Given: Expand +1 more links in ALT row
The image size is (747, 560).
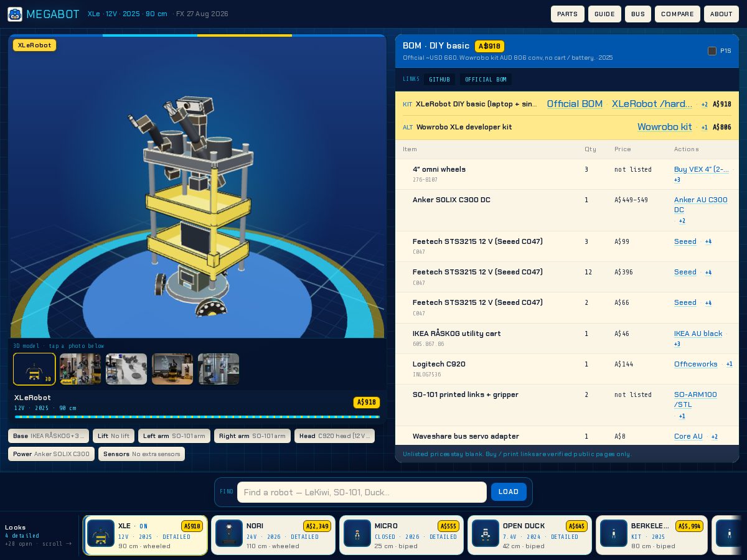Looking at the screenshot, I should pyautogui.click(x=705, y=128).
